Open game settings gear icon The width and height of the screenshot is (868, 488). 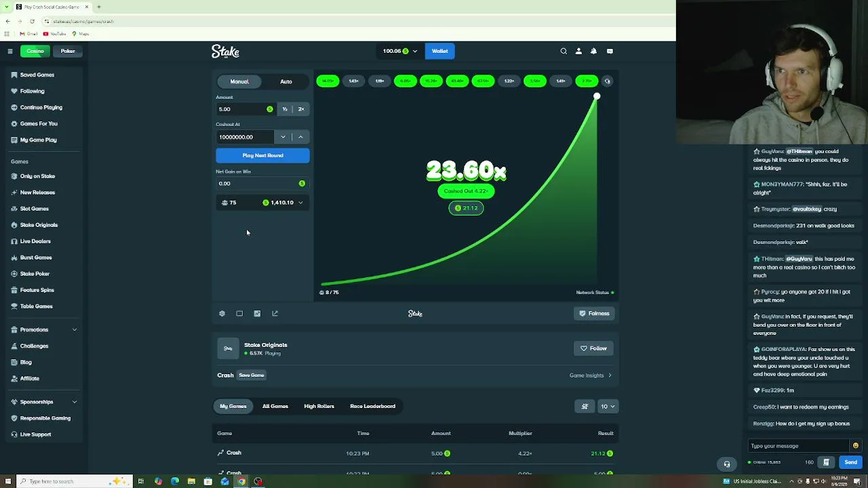pos(222,313)
